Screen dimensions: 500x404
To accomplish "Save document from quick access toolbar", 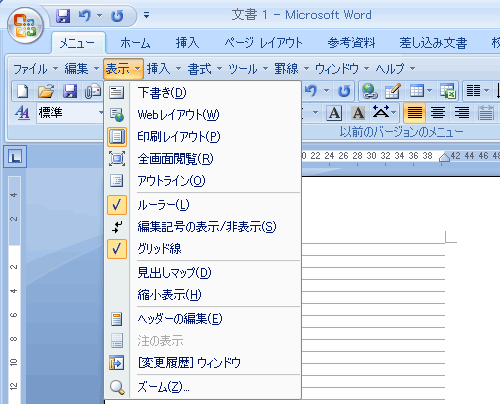I will tap(63, 16).
